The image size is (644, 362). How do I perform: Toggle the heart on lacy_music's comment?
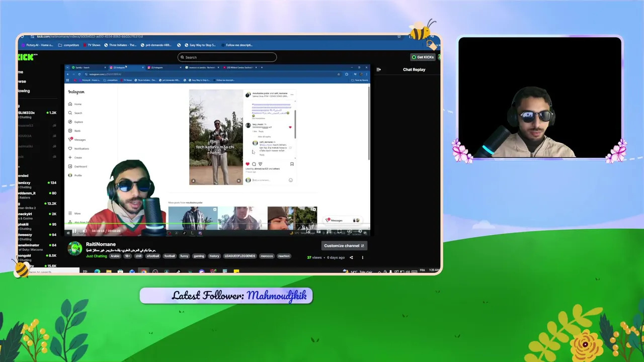[290, 127]
